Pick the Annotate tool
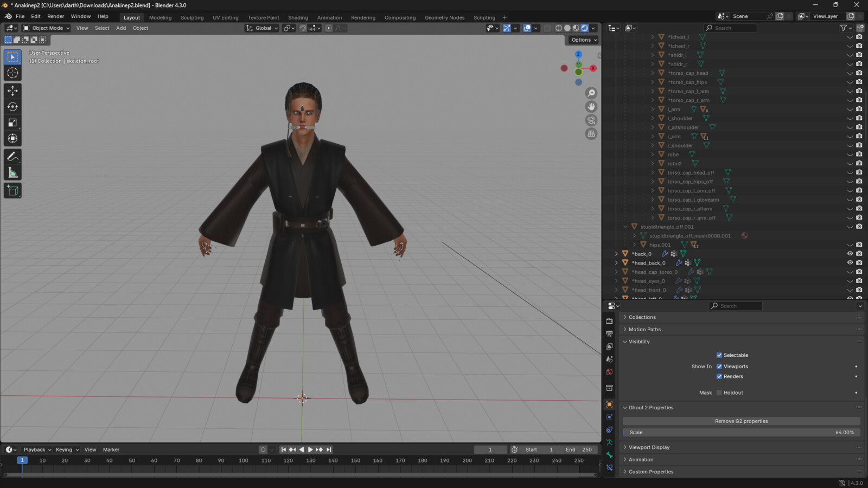The image size is (868, 488). click(12, 157)
